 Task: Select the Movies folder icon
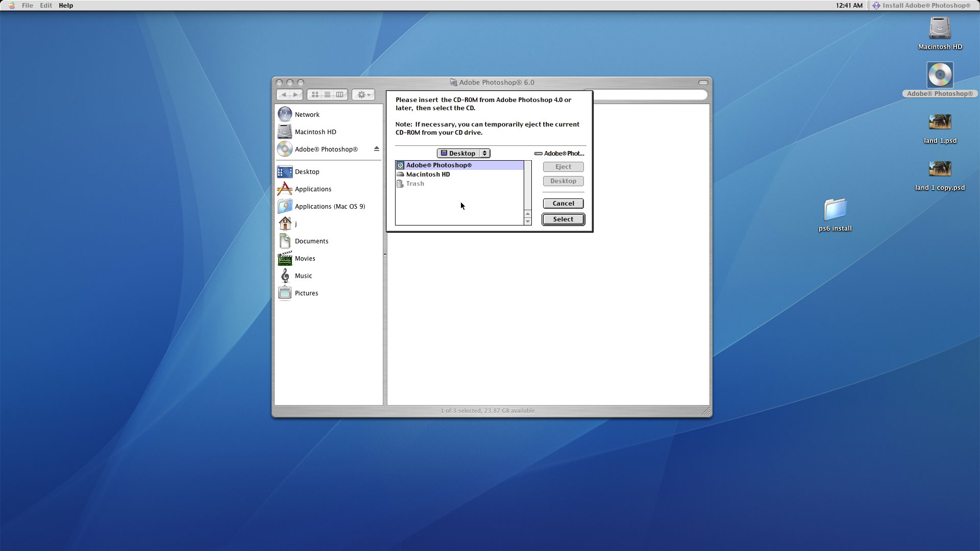click(285, 258)
